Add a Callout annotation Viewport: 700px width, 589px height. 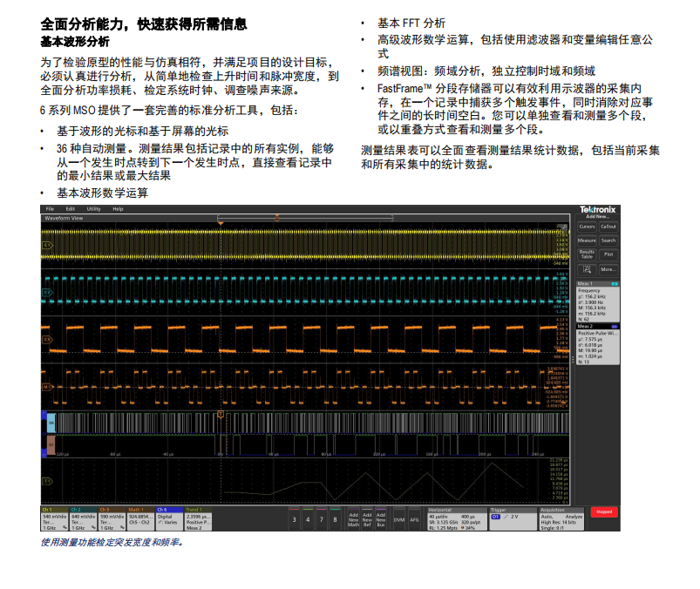click(x=608, y=227)
